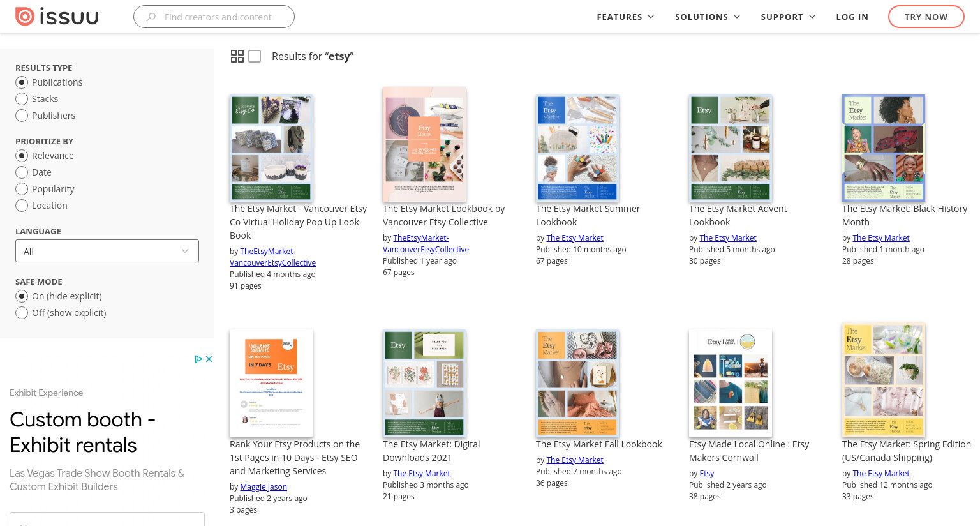Open publisher link under Spring Edition
The image size is (980, 526).
tap(881, 474)
